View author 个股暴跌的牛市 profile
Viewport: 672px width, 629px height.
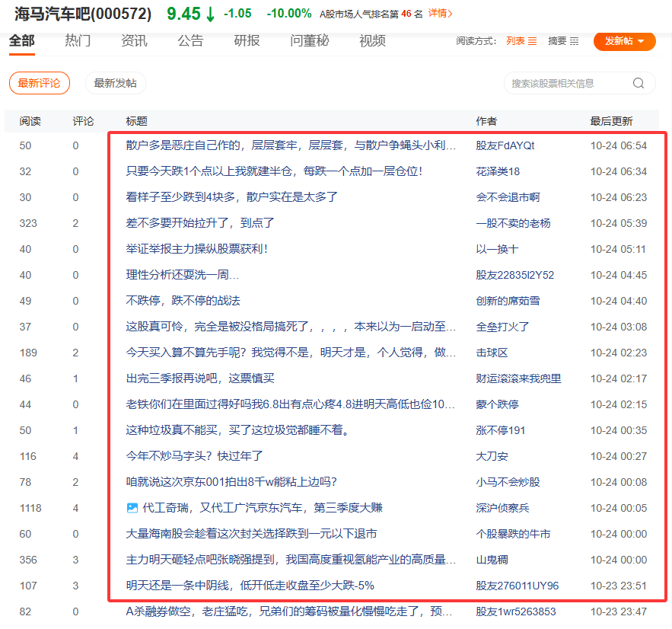[x=513, y=534]
